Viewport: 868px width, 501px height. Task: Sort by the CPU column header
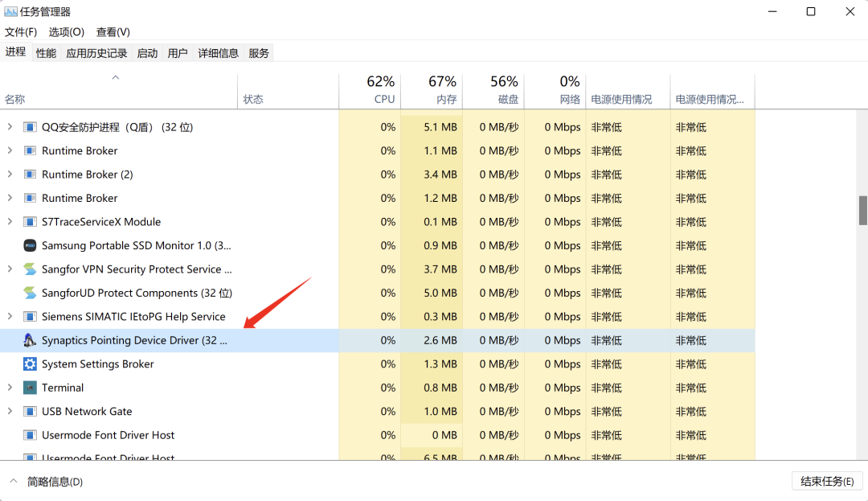370,92
